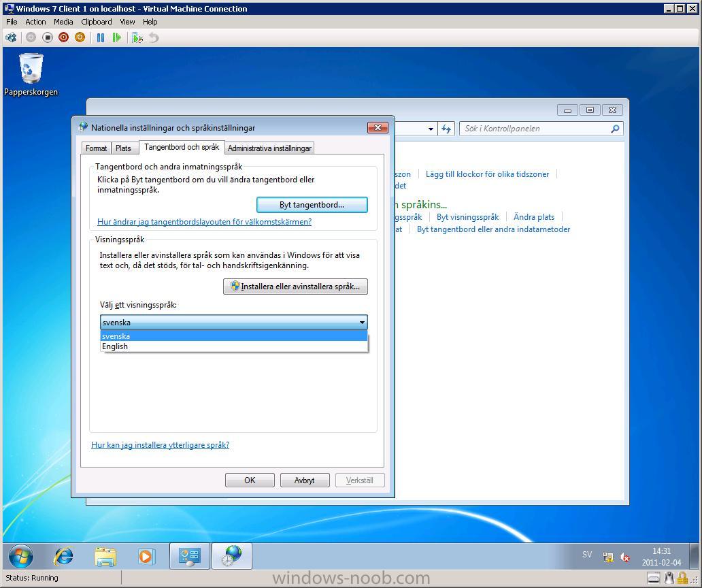Click the keyboard status icon in status bar

pos(653,578)
